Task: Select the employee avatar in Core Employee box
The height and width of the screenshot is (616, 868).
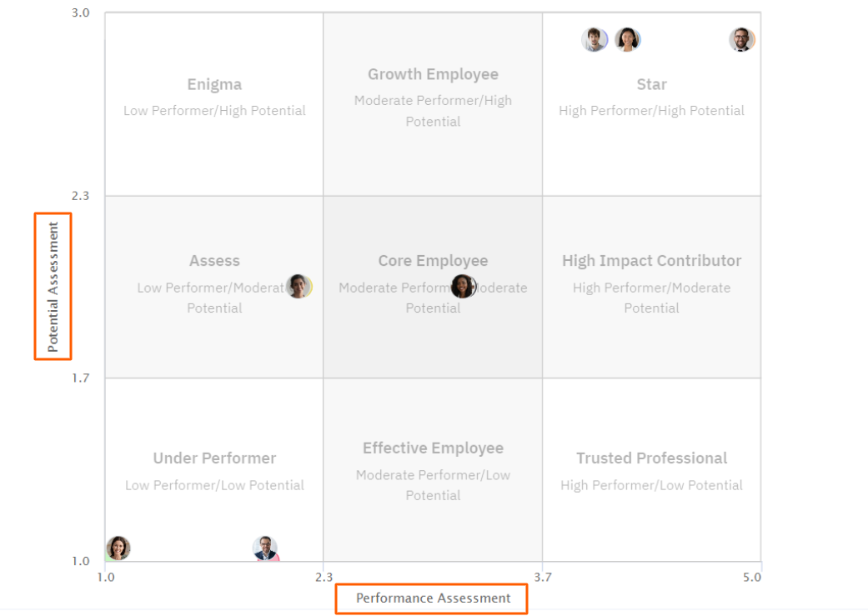Action: point(463,286)
